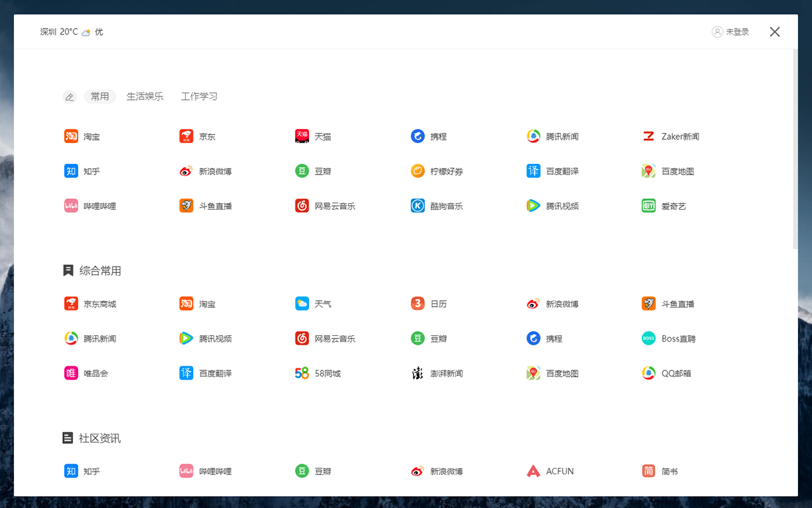Image resolution: width=812 pixels, height=508 pixels.
Task: Click the pencil edit icon beside 常用
Action: (x=69, y=97)
